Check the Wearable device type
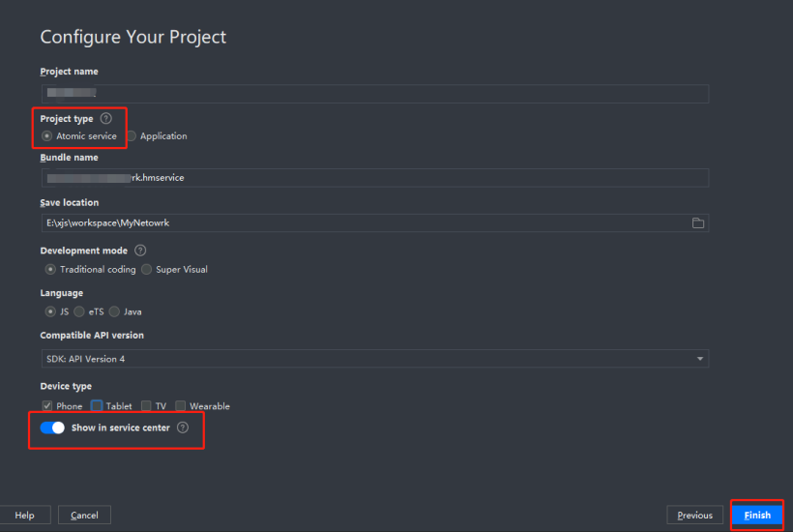793x532 pixels. (x=180, y=406)
